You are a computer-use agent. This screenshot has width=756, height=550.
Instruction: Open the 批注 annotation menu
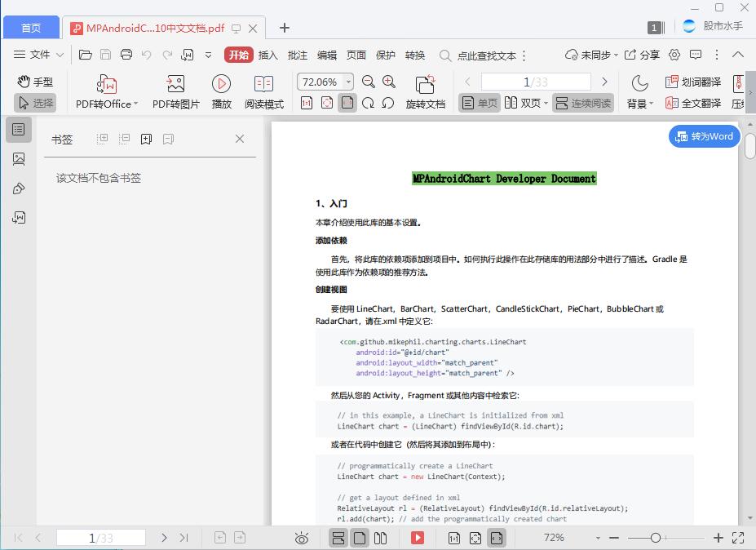coord(297,55)
